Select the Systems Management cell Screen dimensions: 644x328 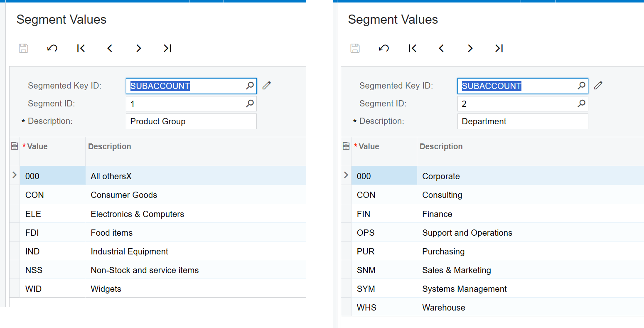coord(531,289)
